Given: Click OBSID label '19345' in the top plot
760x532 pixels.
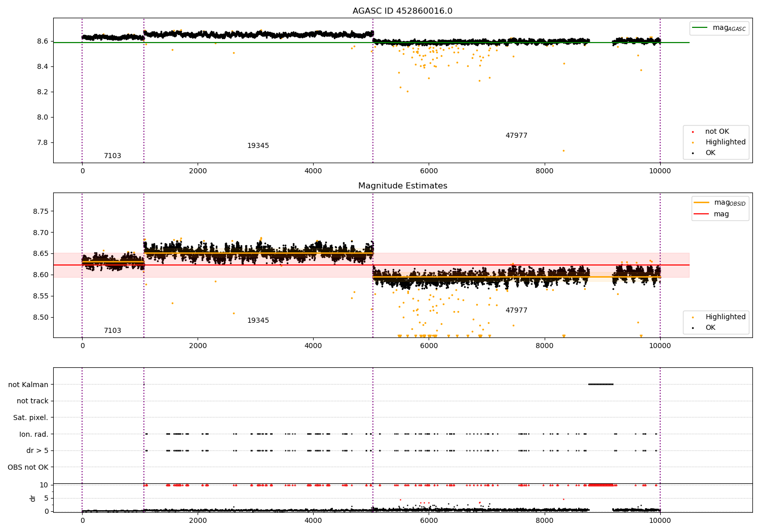Looking at the screenshot, I should click(258, 146).
